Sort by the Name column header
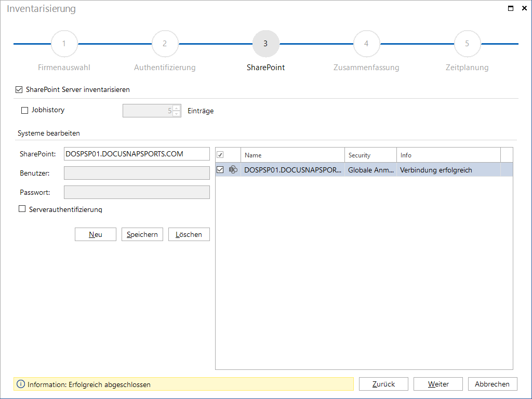This screenshot has width=532, height=399. coord(292,155)
